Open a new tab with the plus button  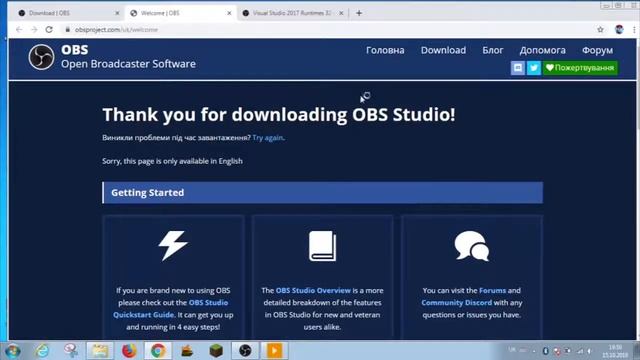click(x=359, y=13)
